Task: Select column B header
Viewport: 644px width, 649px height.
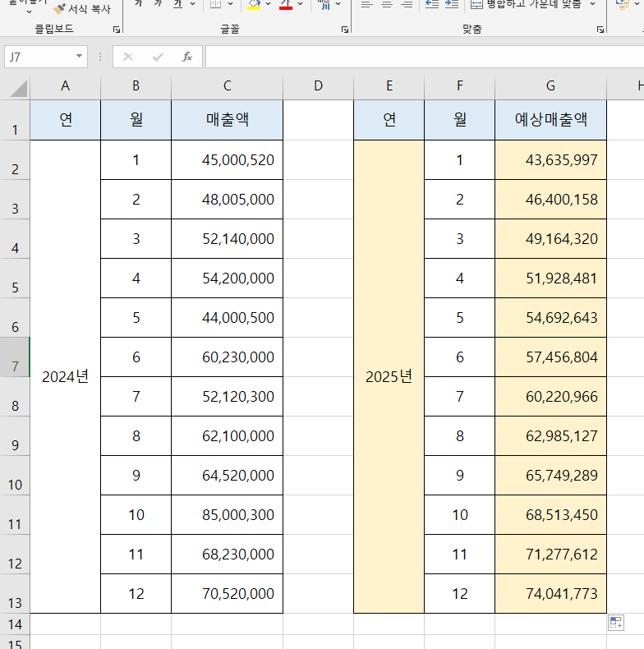Action: coord(136,86)
